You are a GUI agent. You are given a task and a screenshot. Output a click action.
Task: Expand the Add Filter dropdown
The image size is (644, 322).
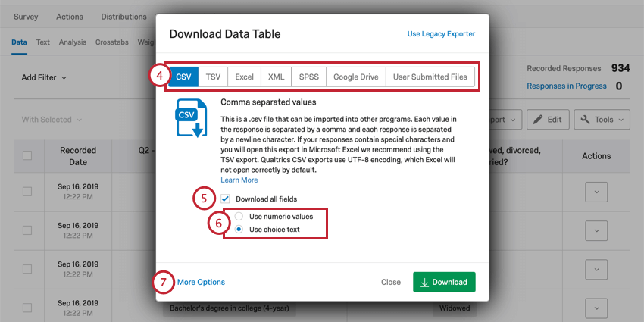(44, 77)
